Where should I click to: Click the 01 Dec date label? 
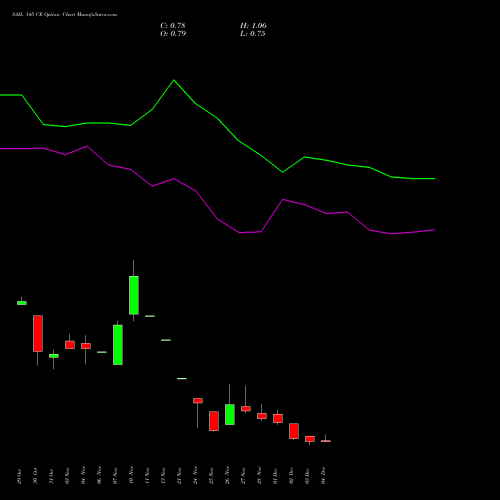click(275, 476)
